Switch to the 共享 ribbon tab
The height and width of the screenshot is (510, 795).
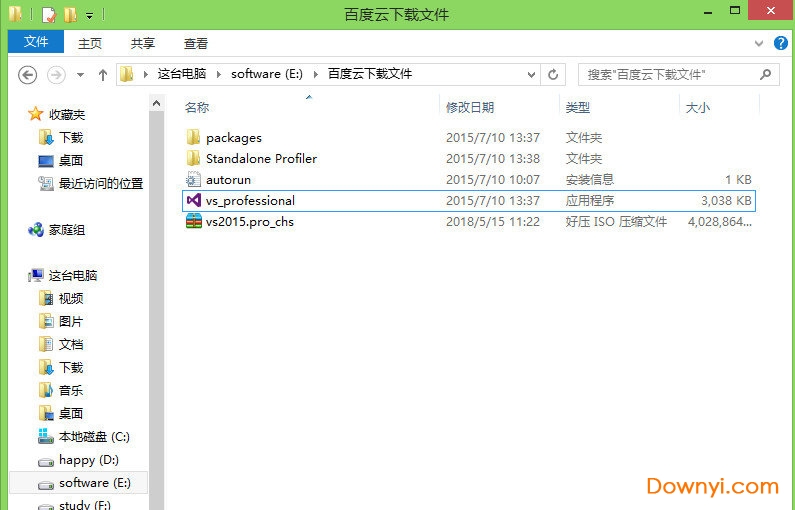click(142, 44)
